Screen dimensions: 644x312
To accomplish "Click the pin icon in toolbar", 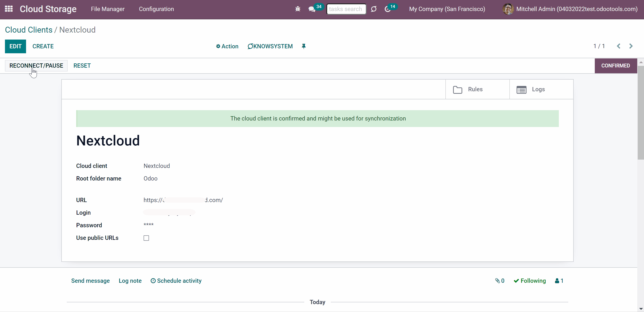I will point(304,46).
